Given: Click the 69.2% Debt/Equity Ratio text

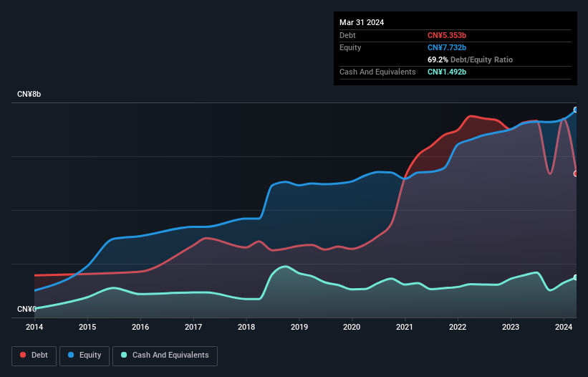Looking at the screenshot, I should click(x=470, y=59).
